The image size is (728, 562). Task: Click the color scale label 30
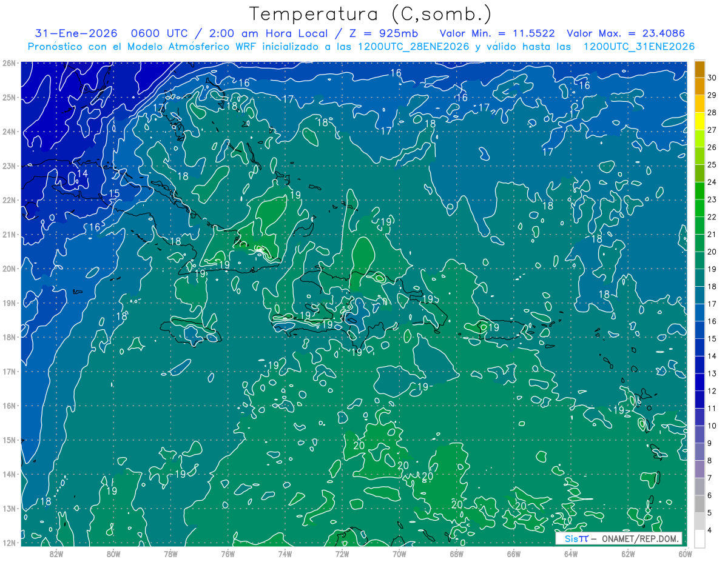tap(712, 78)
